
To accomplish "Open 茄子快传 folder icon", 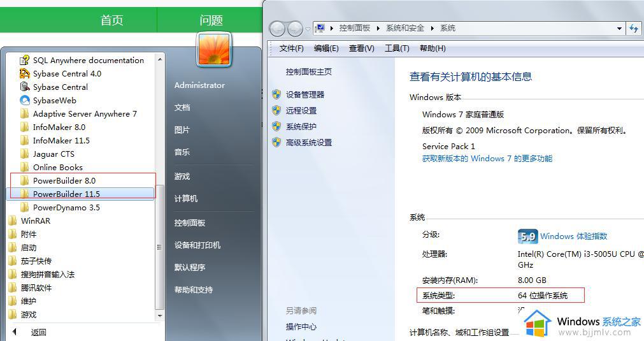I will point(13,261).
